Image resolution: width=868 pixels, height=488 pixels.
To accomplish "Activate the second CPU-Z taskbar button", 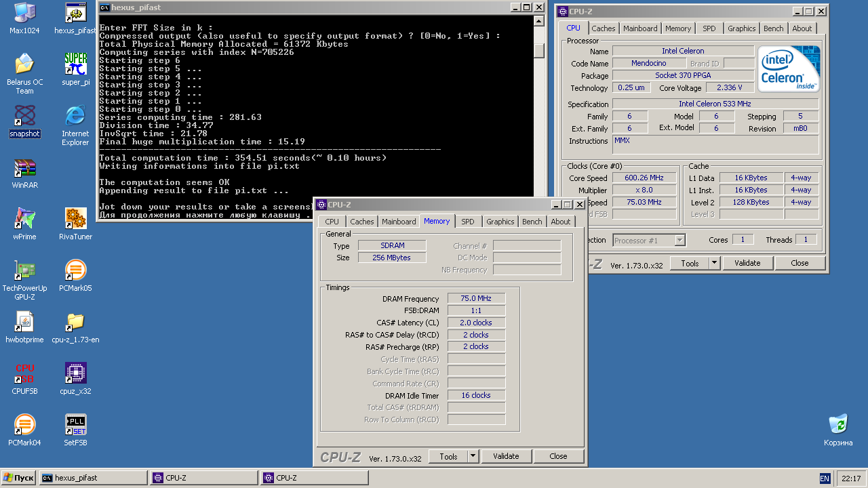I will [x=314, y=478].
